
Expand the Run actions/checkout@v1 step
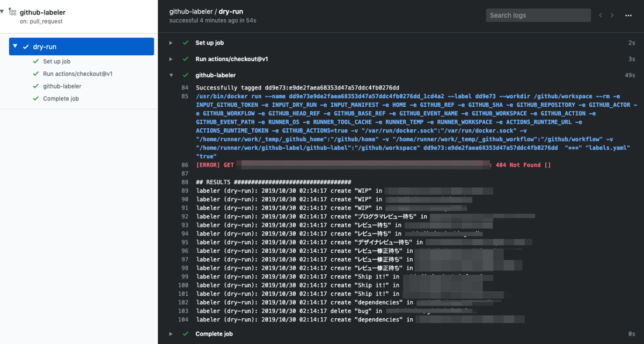point(171,59)
